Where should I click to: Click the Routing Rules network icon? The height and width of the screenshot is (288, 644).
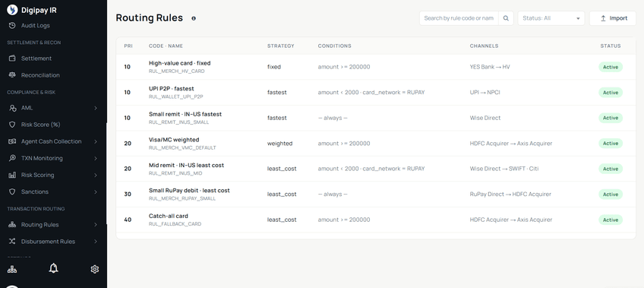(x=12, y=225)
